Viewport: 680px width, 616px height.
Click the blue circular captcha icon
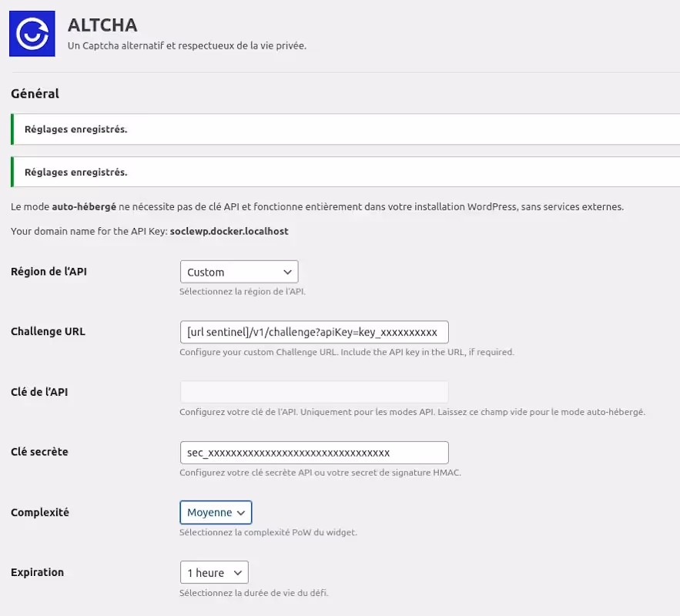pyautogui.click(x=32, y=33)
